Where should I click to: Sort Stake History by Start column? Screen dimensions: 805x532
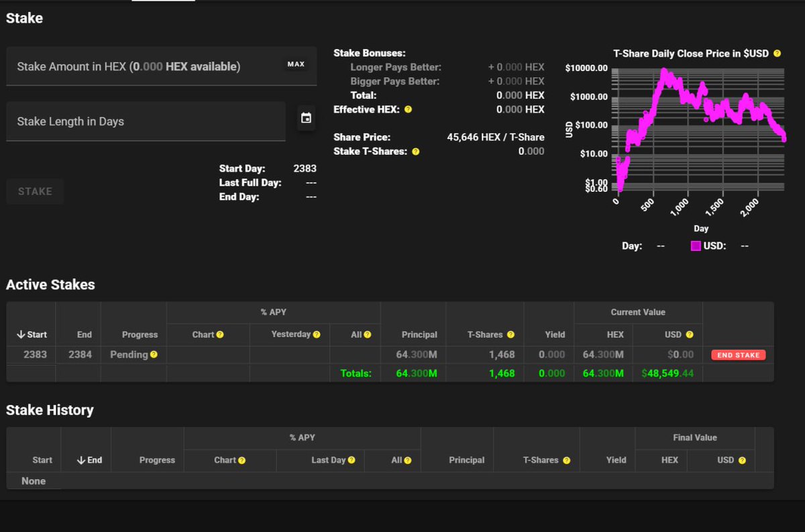[x=42, y=460]
